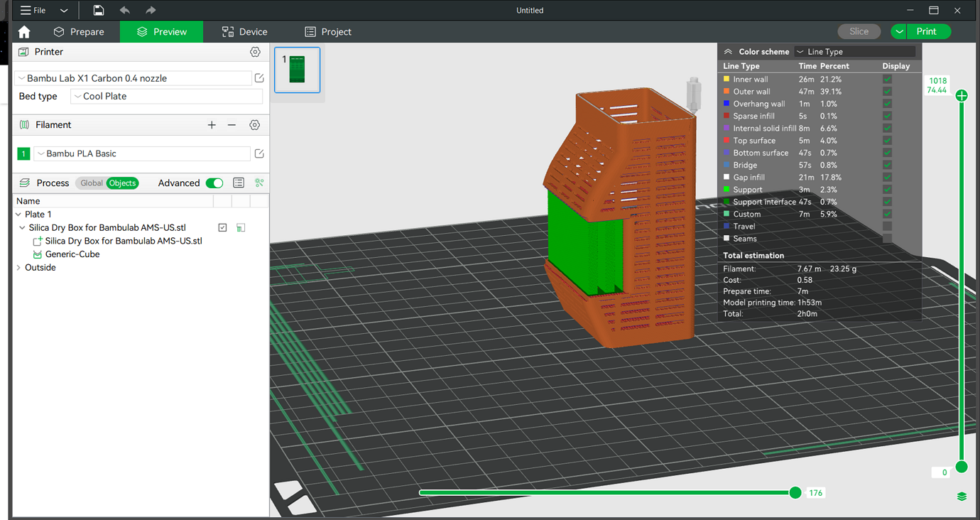The height and width of the screenshot is (520, 980).
Task: Open filament settings gear icon
Action: coord(254,125)
